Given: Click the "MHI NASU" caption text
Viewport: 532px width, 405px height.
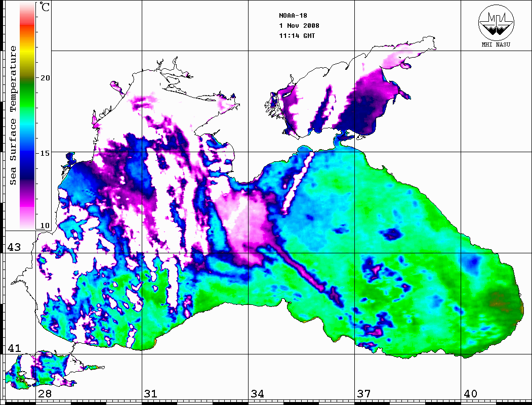Looking at the screenshot, I should (496, 44).
